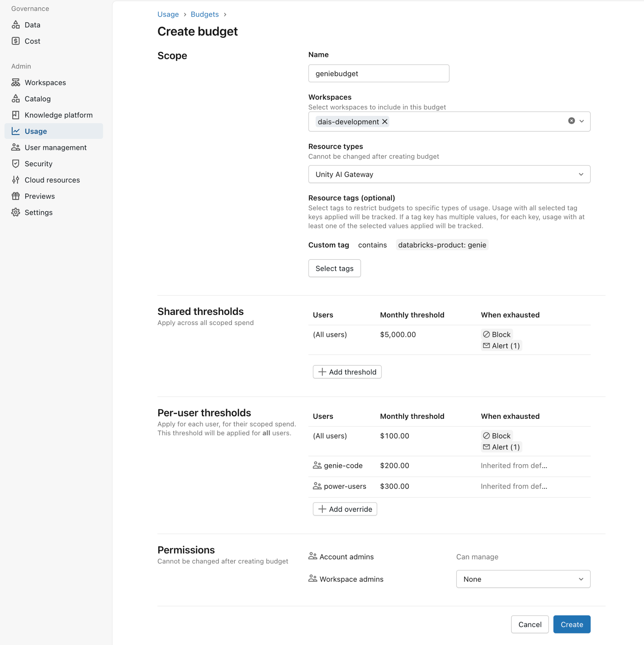Click the databricks-product: genie tag chip
This screenshot has height=645, width=644.
click(x=442, y=245)
